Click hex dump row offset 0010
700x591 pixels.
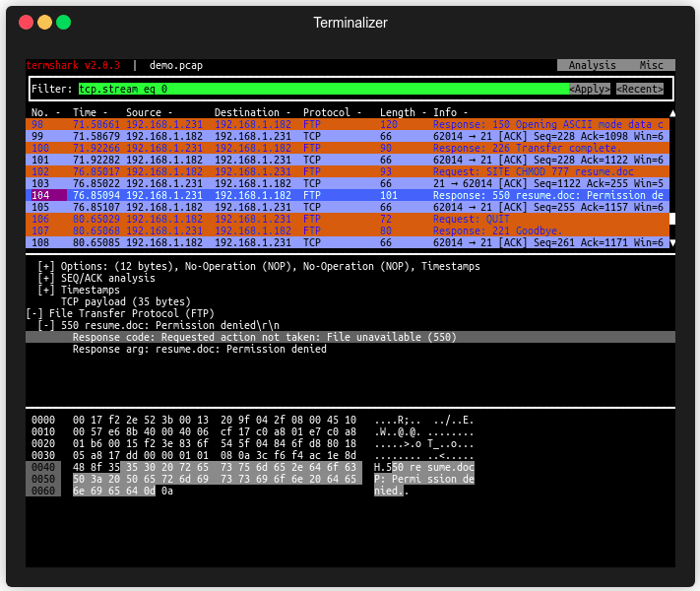43,432
